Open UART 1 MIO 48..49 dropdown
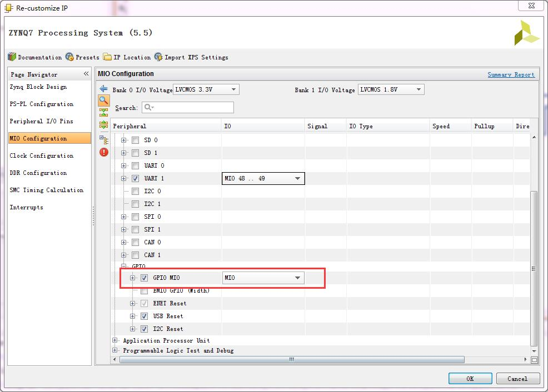The height and width of the screenshot is (392, 548). point(263,178)
